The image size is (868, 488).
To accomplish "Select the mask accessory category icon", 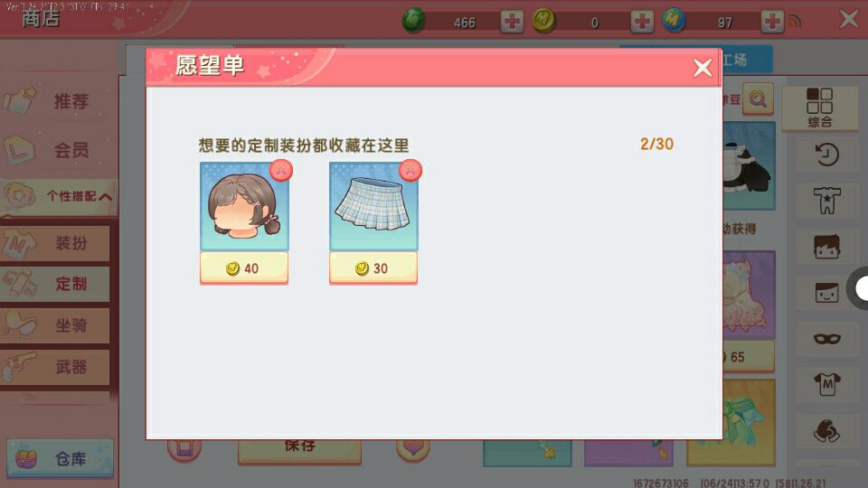I will pos(827,338).
